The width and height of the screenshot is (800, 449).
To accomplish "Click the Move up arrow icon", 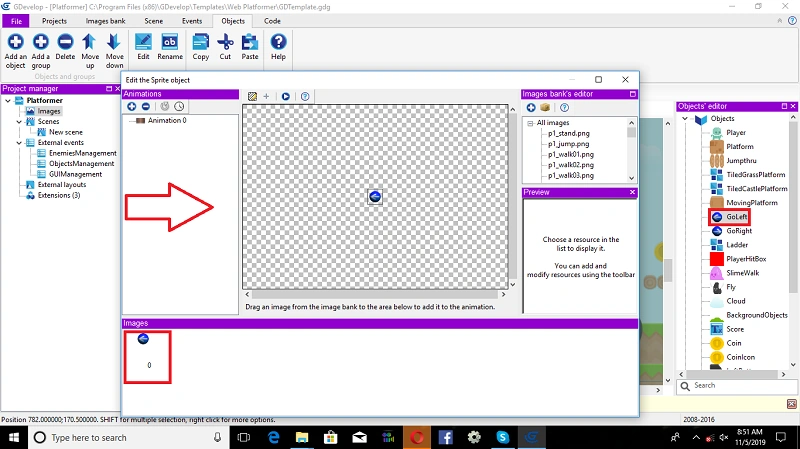I will pyautogui.click(x=89, y=42).
